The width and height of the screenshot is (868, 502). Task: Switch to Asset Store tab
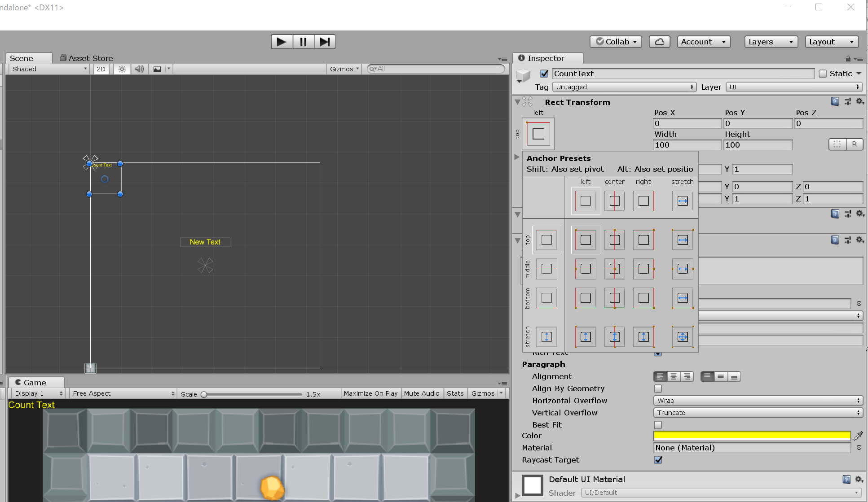click(86, 58)
